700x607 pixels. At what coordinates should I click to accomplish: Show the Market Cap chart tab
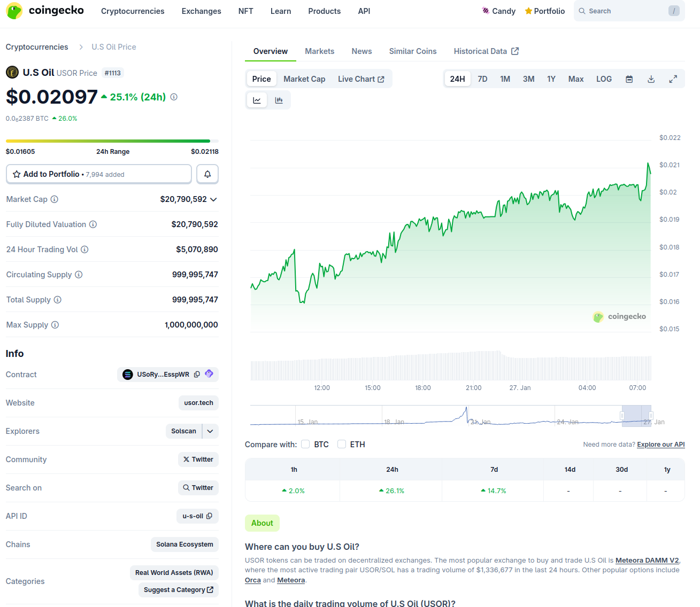[304, 79]
